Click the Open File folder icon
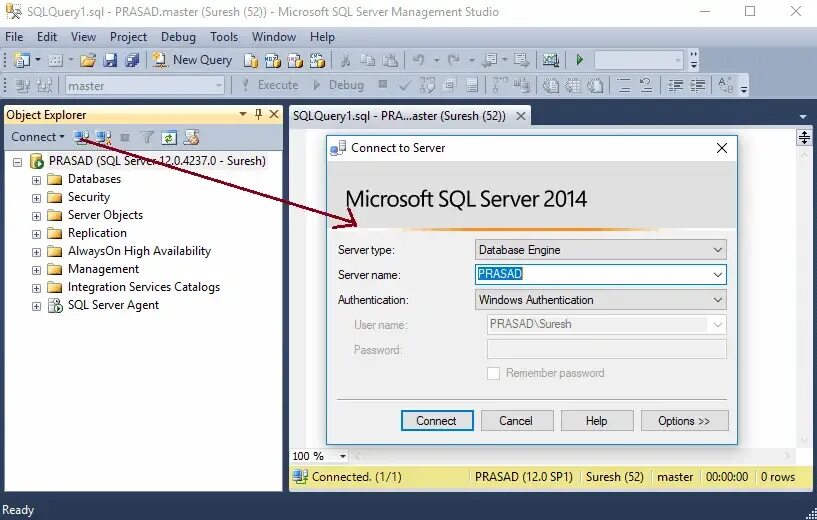 (x=88, y=60)
